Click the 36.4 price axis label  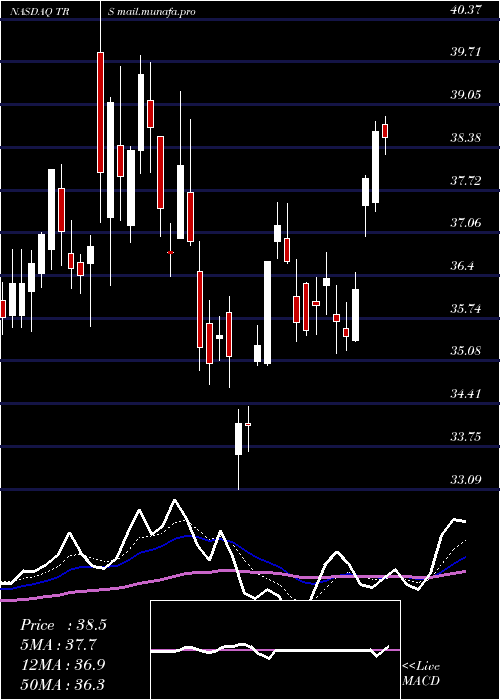click(462, 266)
